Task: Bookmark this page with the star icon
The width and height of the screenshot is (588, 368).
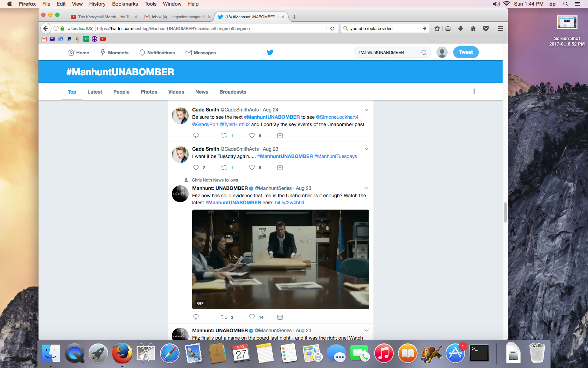Action: pyautogui.click(x=437, y=28)
